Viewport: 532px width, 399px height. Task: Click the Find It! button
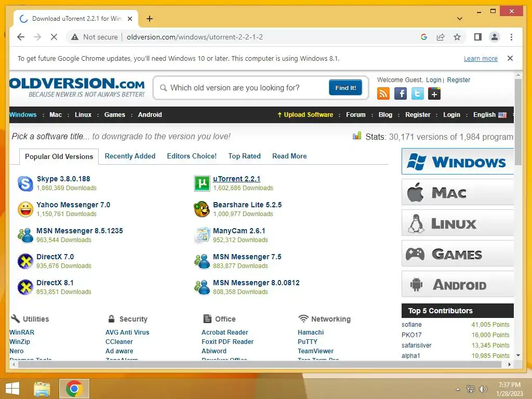click(345, 87)
